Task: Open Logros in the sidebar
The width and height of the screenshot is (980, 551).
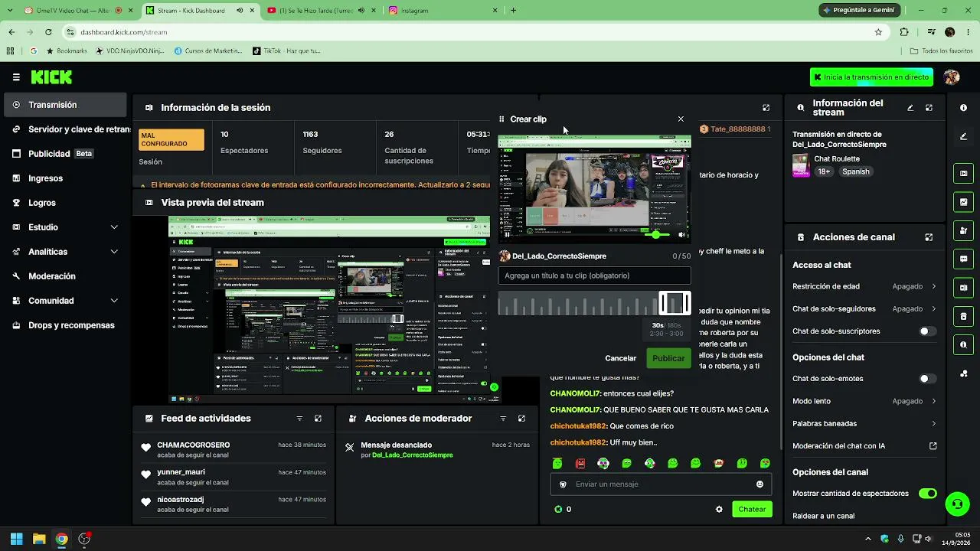Action: [x=66, y=203]
